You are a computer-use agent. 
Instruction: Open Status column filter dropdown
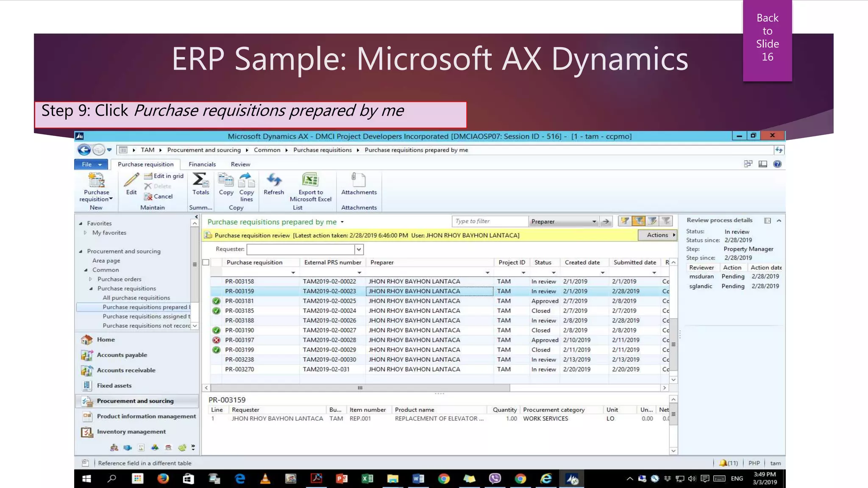point(554,273)
